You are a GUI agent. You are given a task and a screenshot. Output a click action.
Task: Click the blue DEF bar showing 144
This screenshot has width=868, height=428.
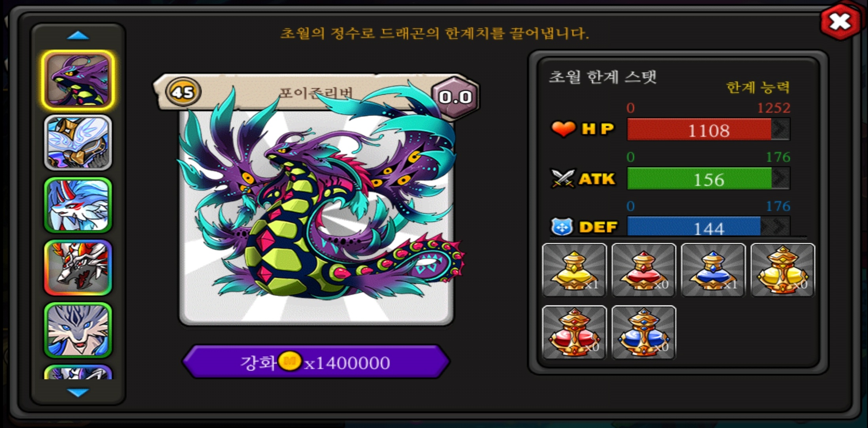click(x=708, y=227)
